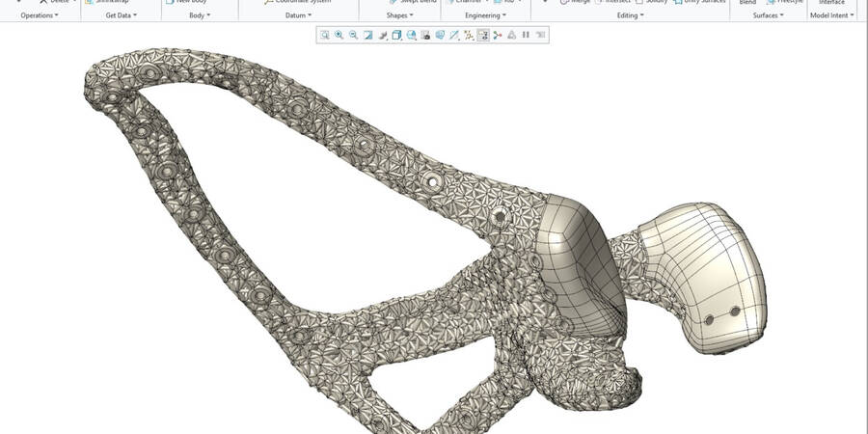Expand the Operations group dropdown

click(40, 15)
